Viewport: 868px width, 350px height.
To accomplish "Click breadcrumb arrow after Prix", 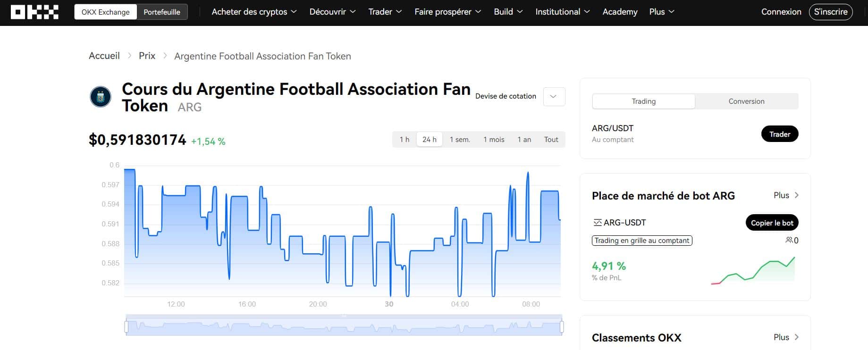I will click(x=165, y=56).
